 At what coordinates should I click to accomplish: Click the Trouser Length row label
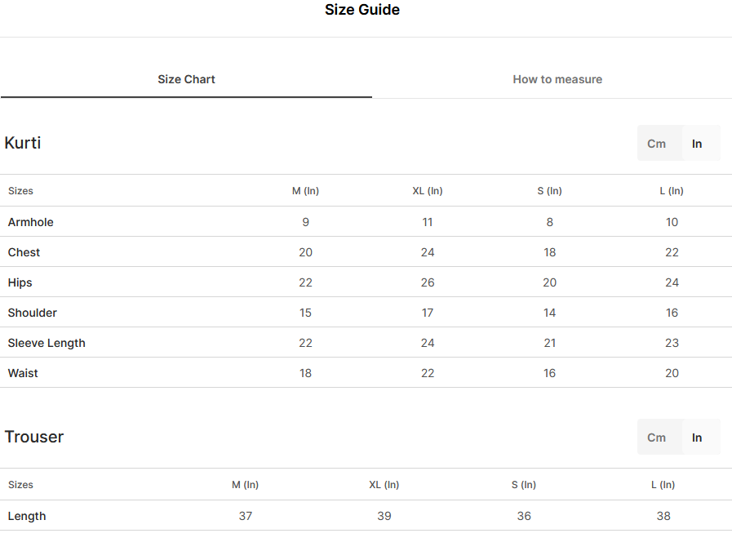27,516
